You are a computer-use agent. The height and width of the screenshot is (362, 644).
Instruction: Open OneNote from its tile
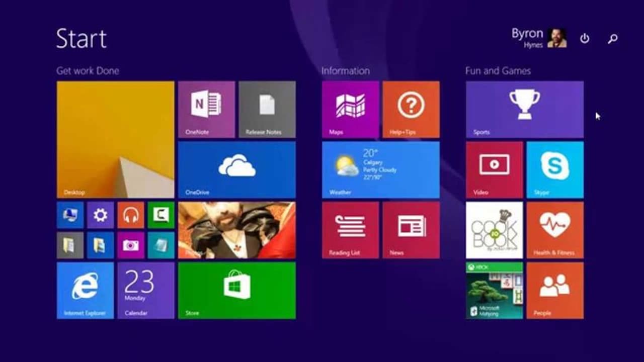click(206, 109)
